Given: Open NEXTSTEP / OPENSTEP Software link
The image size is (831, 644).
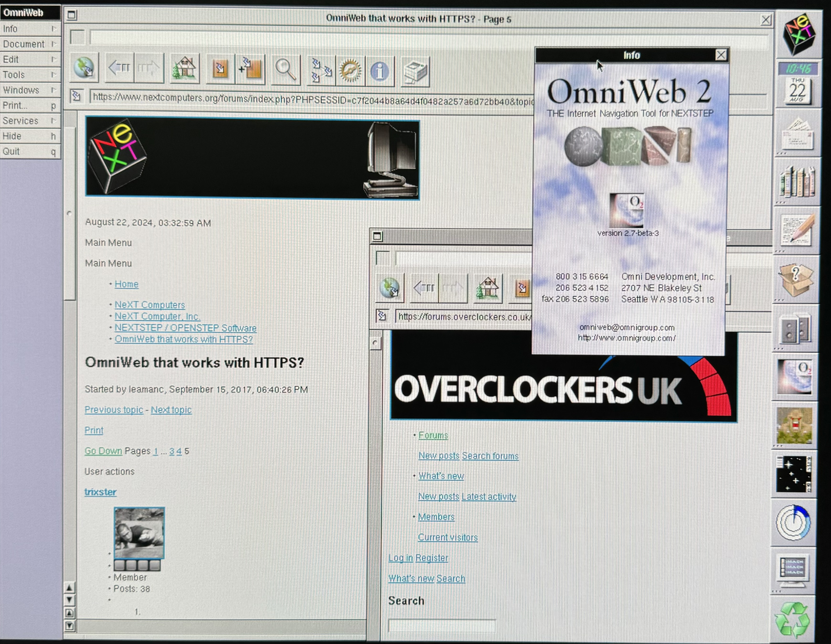Looking at the screenshot, I should (185, 328).
